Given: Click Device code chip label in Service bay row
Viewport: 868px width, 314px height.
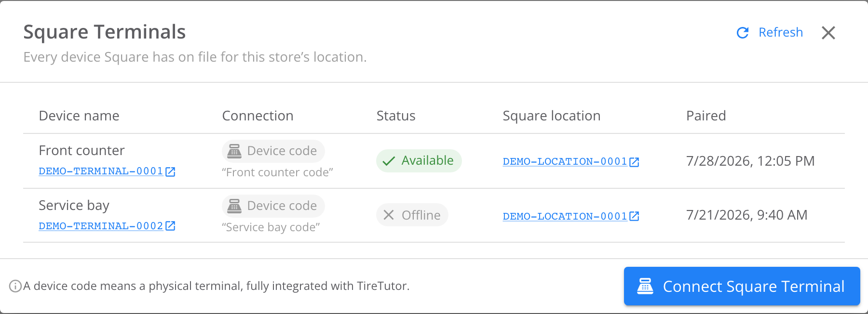Looking at the screenshot, I should pyautogui.click(x=282, y=206).
